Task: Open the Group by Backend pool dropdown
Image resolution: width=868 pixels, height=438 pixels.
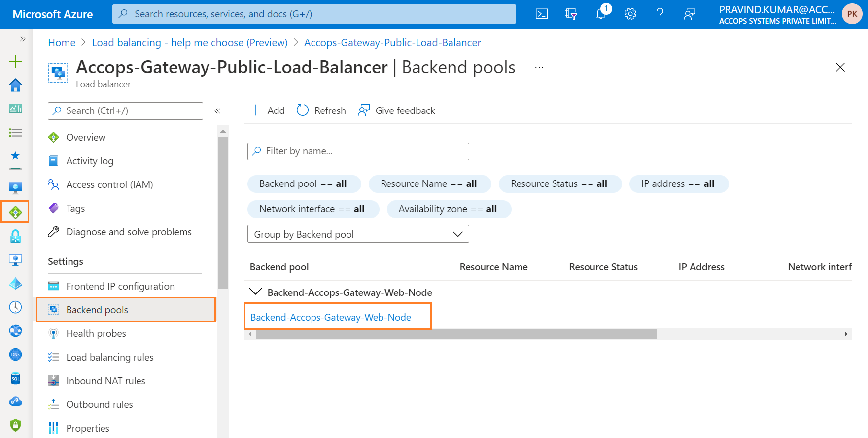Action: point(358,234)
